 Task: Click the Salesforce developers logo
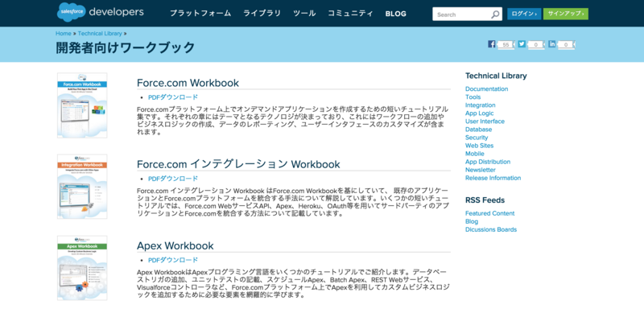point(100,11)
